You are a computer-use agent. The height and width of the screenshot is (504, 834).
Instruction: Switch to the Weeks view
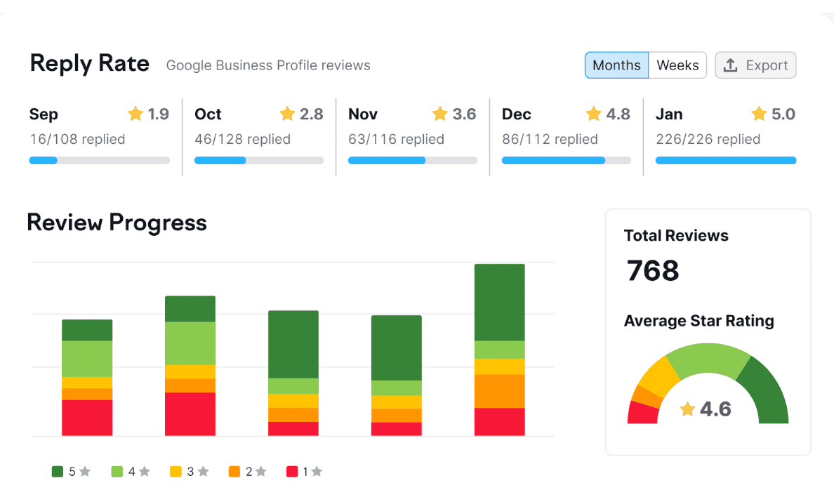(x=677, y=65)
